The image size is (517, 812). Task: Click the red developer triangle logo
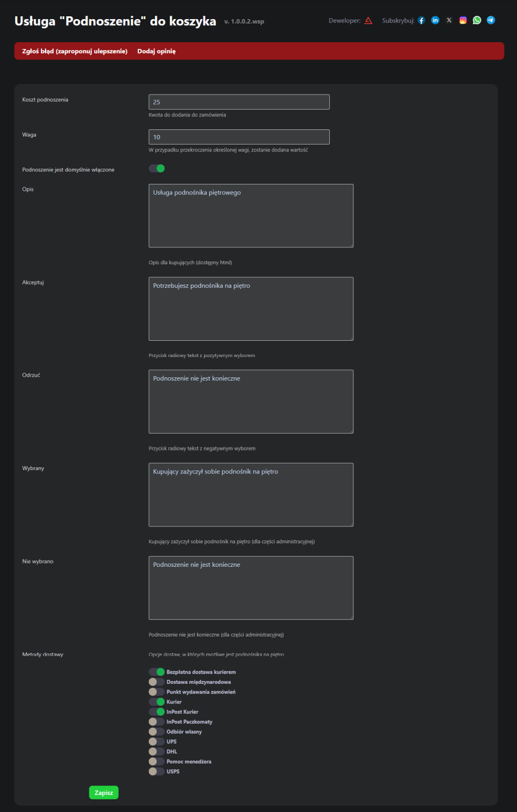[x=368, y=21]
